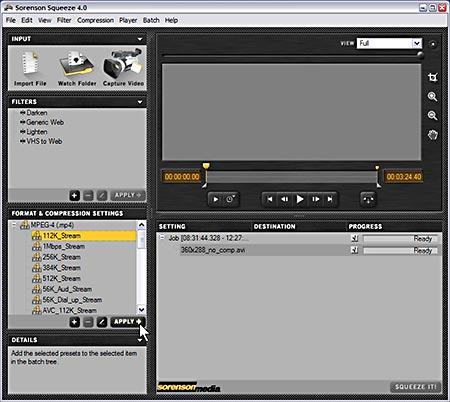Open the Player menu

click(128, 20)
